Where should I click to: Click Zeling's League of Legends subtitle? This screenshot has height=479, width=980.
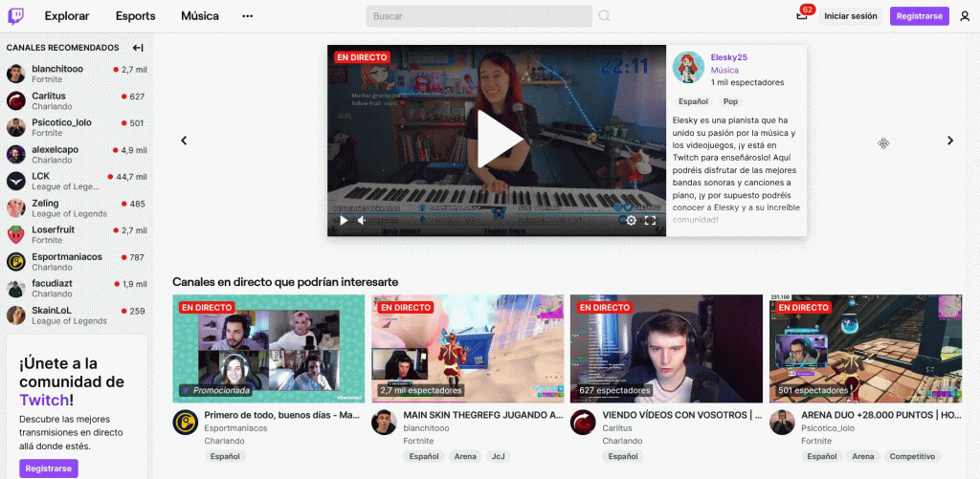pos(69,213)
